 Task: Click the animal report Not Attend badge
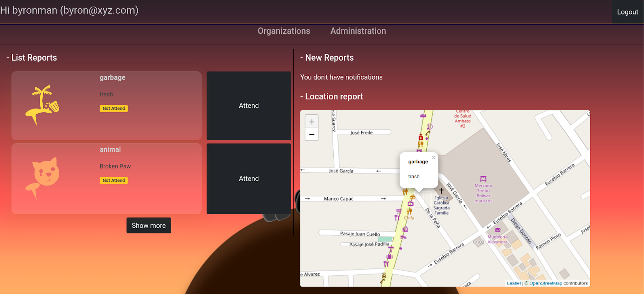(114, 180)
